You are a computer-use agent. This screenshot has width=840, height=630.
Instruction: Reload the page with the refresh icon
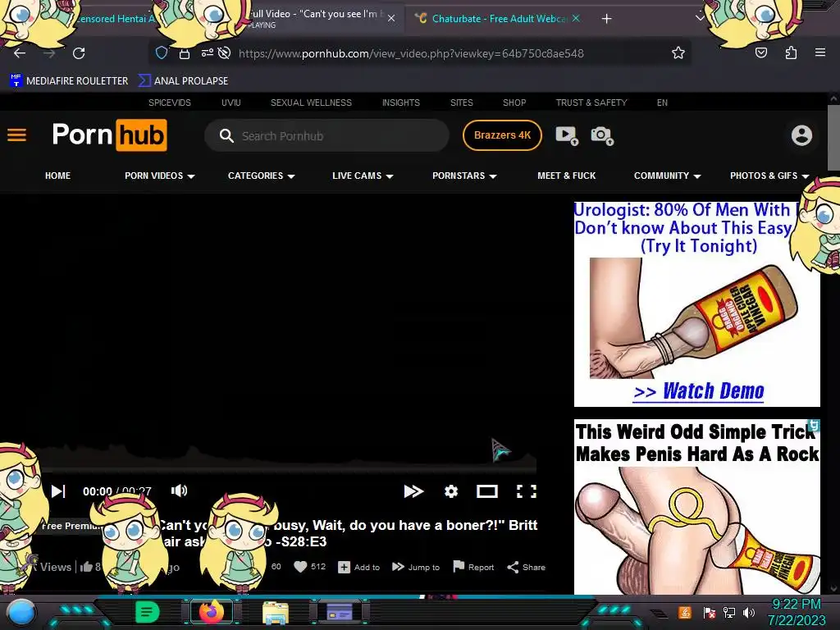(79, 53)
